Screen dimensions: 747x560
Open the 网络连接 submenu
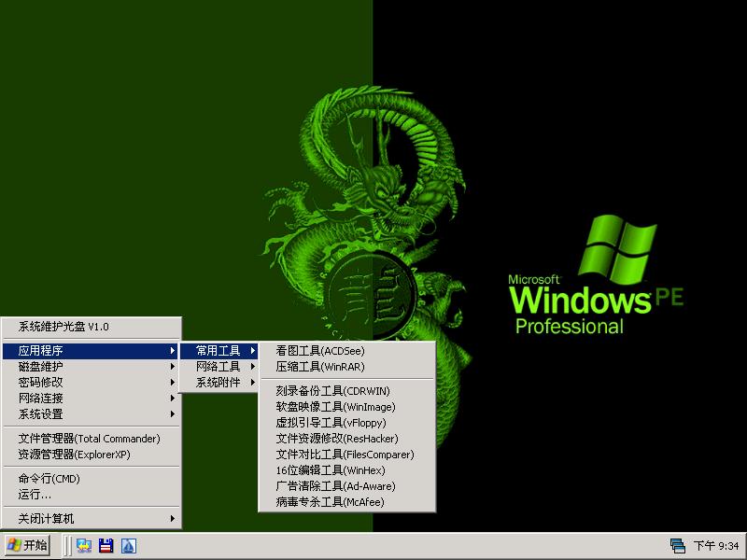point(91,399)
